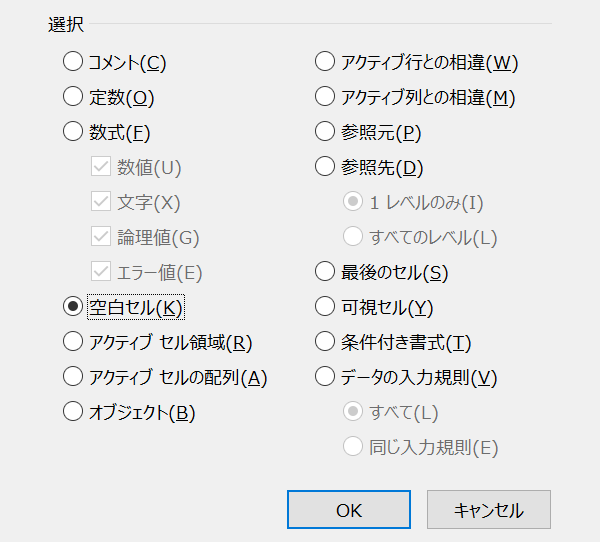
Task: Select the 空白セル(K) radio button
Action: [x=73, y=306]
